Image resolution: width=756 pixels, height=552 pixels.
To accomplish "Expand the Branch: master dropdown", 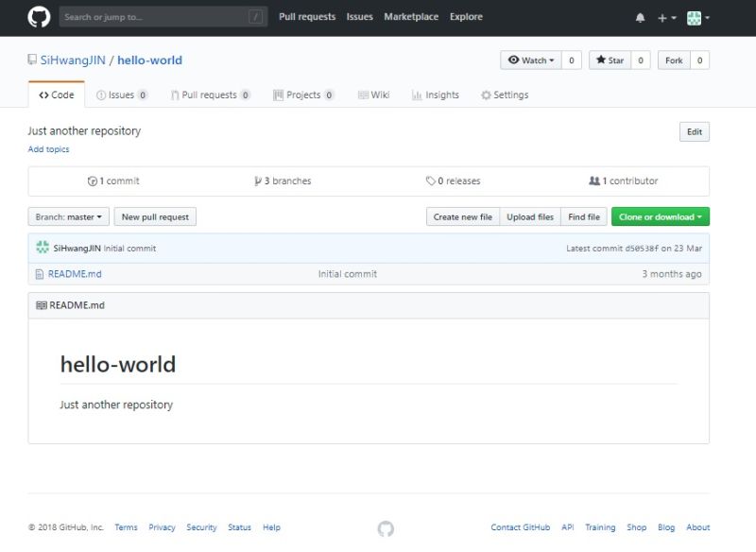I will (68, 217).
